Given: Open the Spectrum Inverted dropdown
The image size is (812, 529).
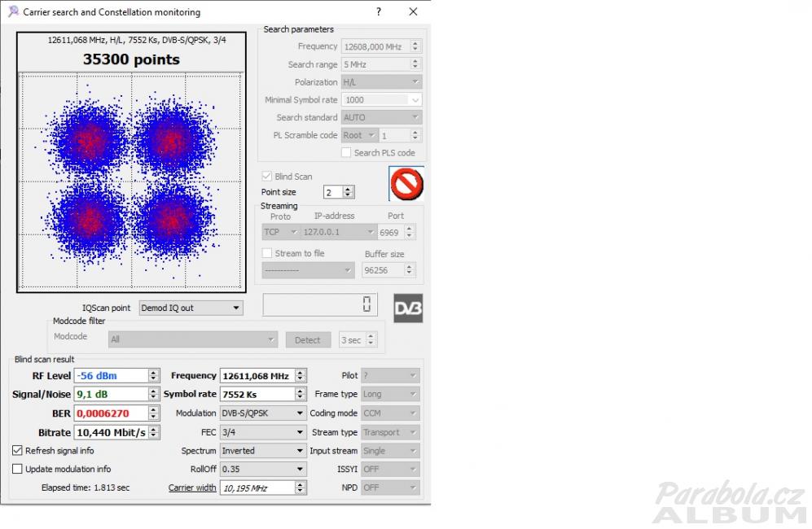Looking at the screenshot, I should pos(263,451).
